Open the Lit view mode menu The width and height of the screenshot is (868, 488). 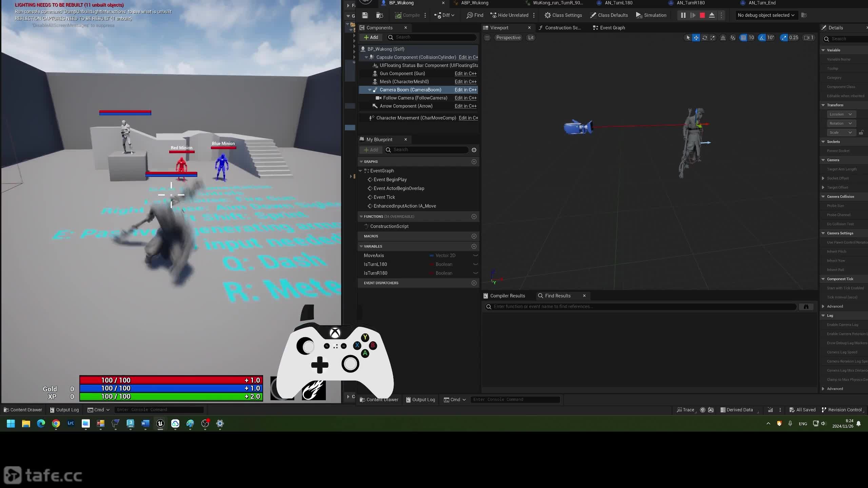click(531, 38)
